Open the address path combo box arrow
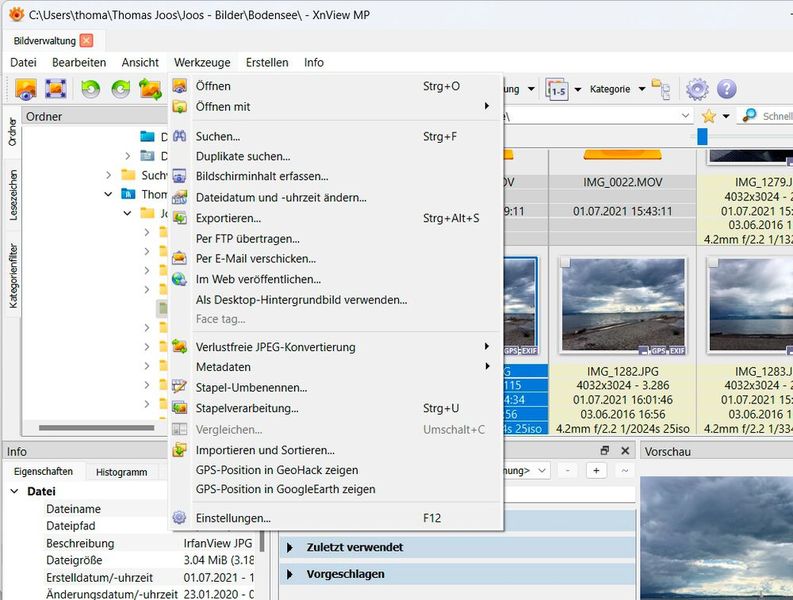Image resolution: width=793 pixels, height=600 pixels. tap(685, 116)
